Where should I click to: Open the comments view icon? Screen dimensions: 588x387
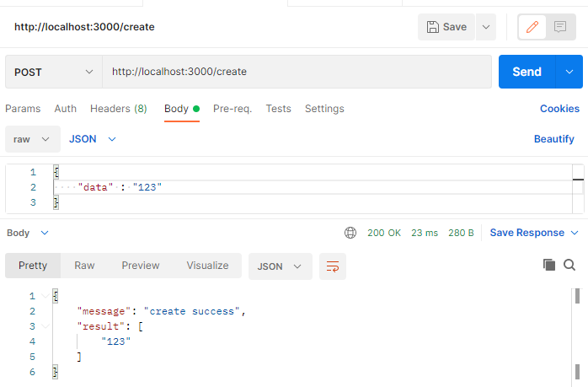tap(560, 27)
